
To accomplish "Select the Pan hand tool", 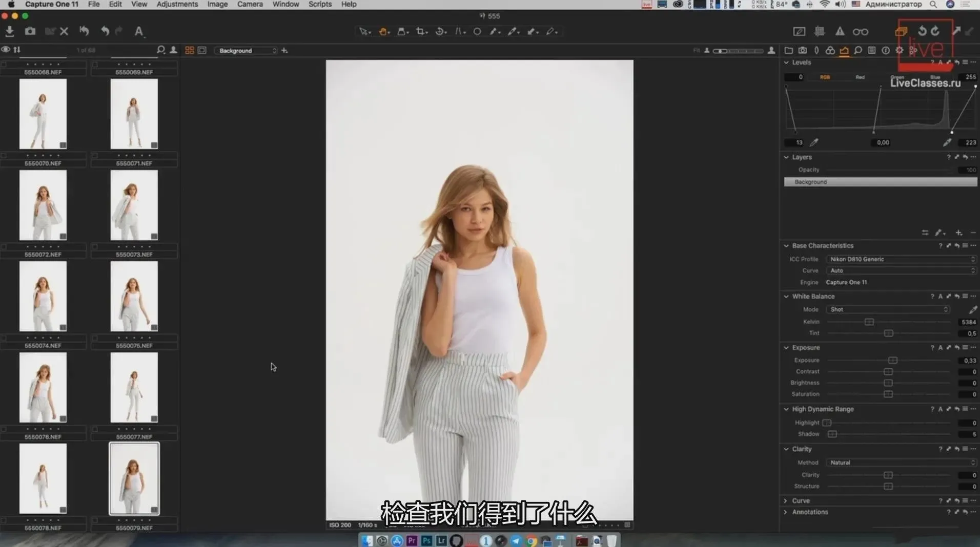I will point(383,31).
